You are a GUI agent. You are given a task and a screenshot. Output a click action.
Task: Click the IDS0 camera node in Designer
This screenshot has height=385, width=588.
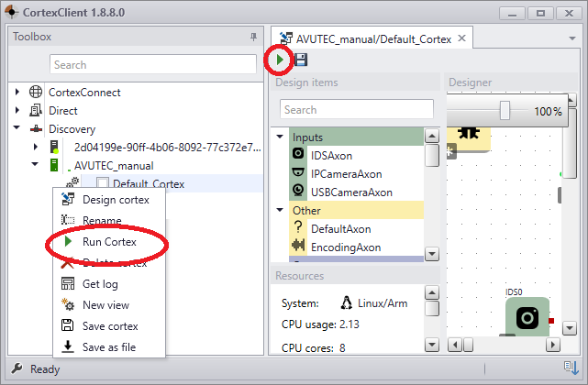[527, 317]
